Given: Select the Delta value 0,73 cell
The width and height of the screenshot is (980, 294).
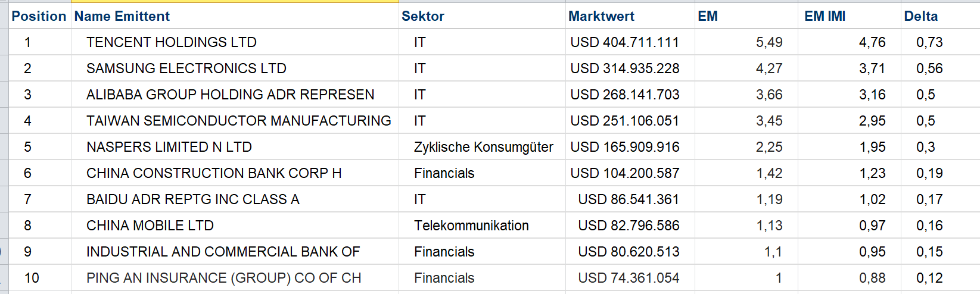Looking at the screenshot, I should (929, 42).
